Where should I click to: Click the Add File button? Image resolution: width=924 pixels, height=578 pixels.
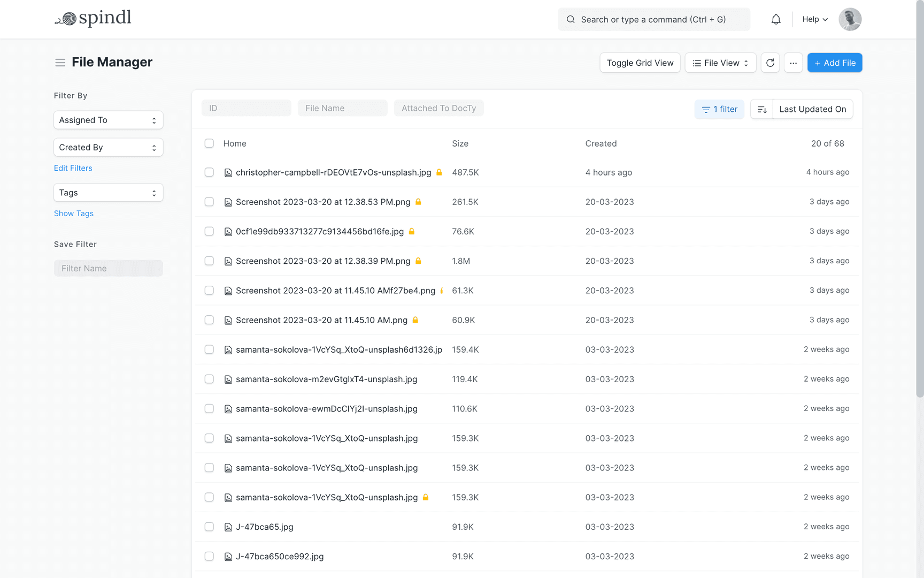pyautogui.click(x=834, y=63)
